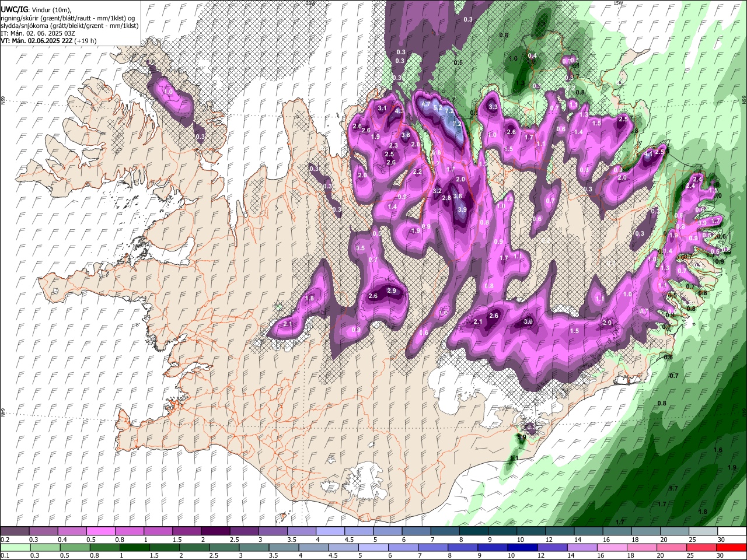Select the bright pink 0.5 swatch in upper legend
747x560 pixels.
tap(102, 531)
